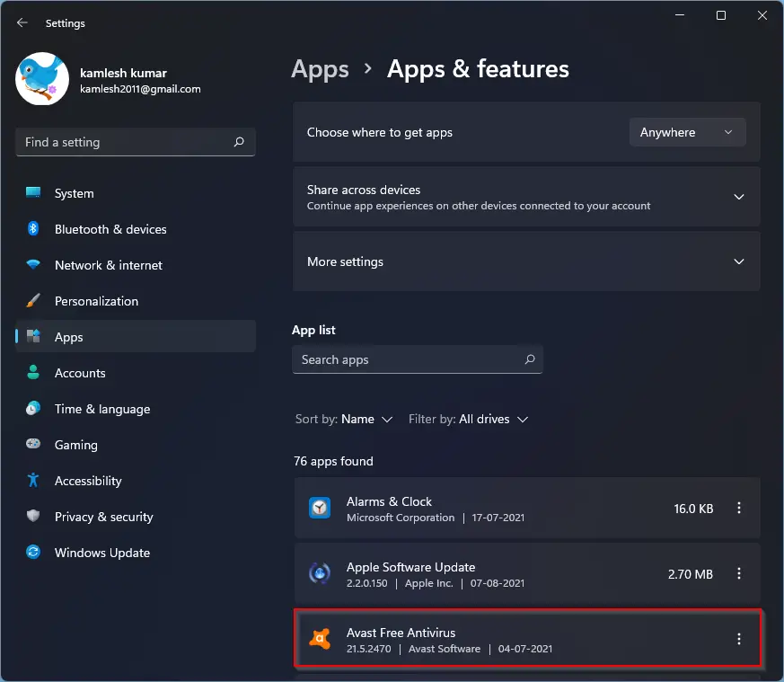Click the Find a setting search field
Viewport: 784px width, 682px height.
[x=136, y=142]
